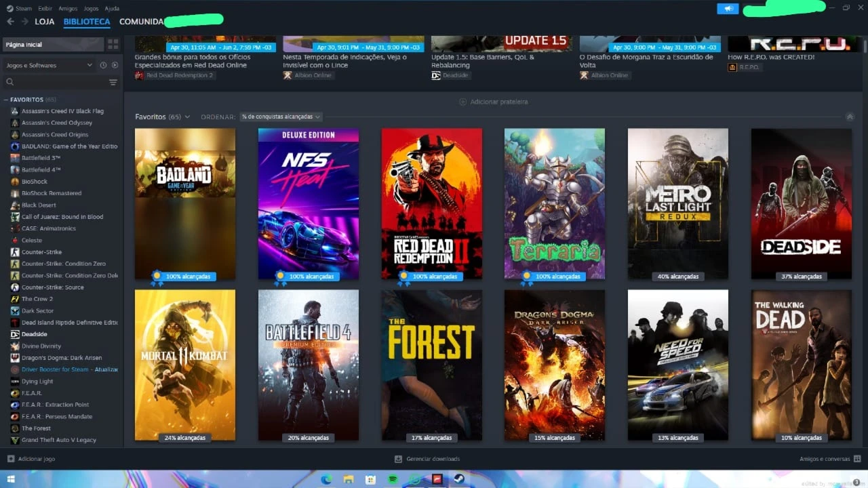868x488 pixels.
Task: Focus the library search field
Action: [x=54, y=82]
